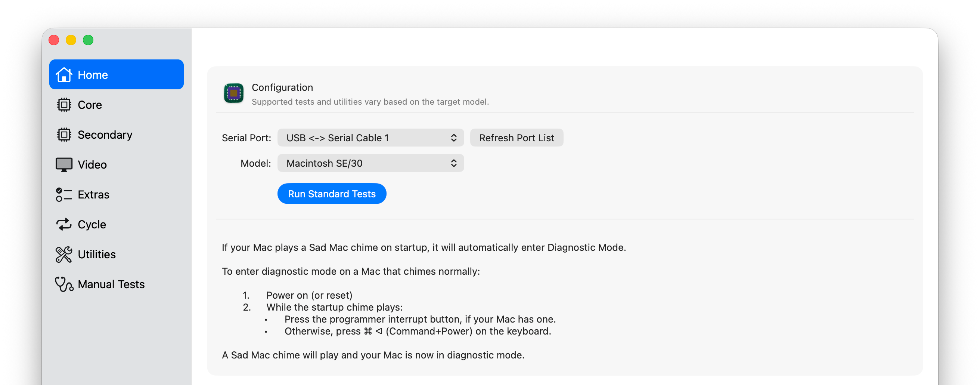Click Refresh Port List button
The image size is (980, 385).
[x=516, y=138]
